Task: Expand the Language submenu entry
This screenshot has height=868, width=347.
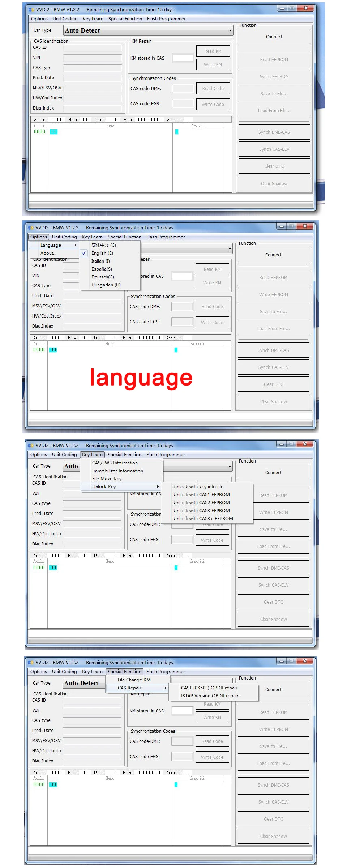Action: tap(54, 245)
